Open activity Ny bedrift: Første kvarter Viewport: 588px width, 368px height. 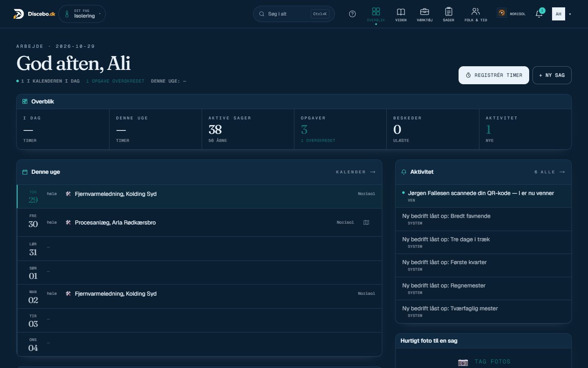(483, 265)
